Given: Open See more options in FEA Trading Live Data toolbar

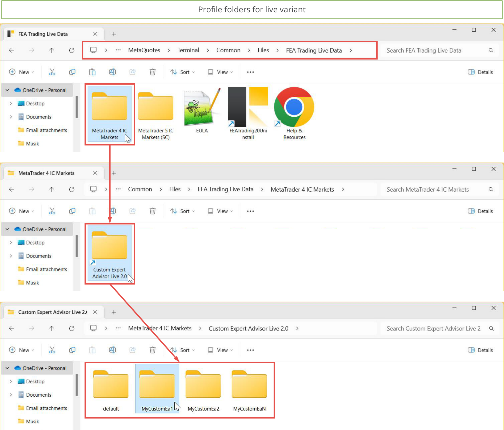Looking at the screenshot, I should click(x=250, y=72).
